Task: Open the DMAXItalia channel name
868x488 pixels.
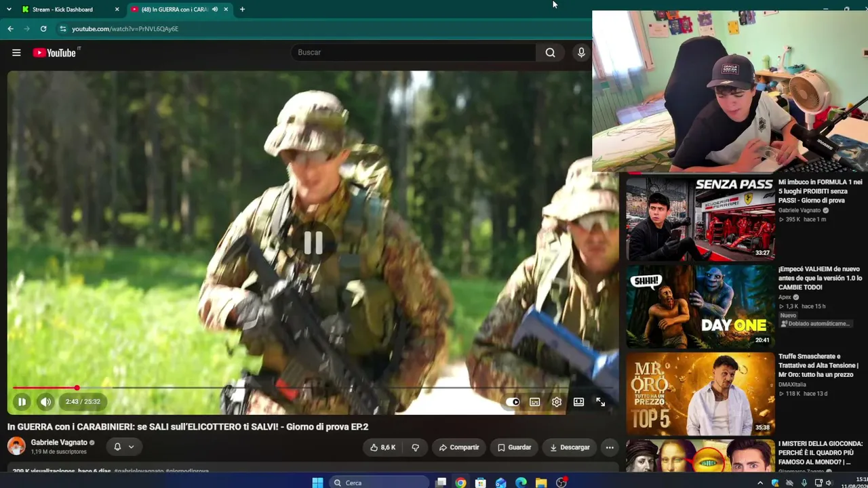Action: pyautogui.click(x=792, y=384)
